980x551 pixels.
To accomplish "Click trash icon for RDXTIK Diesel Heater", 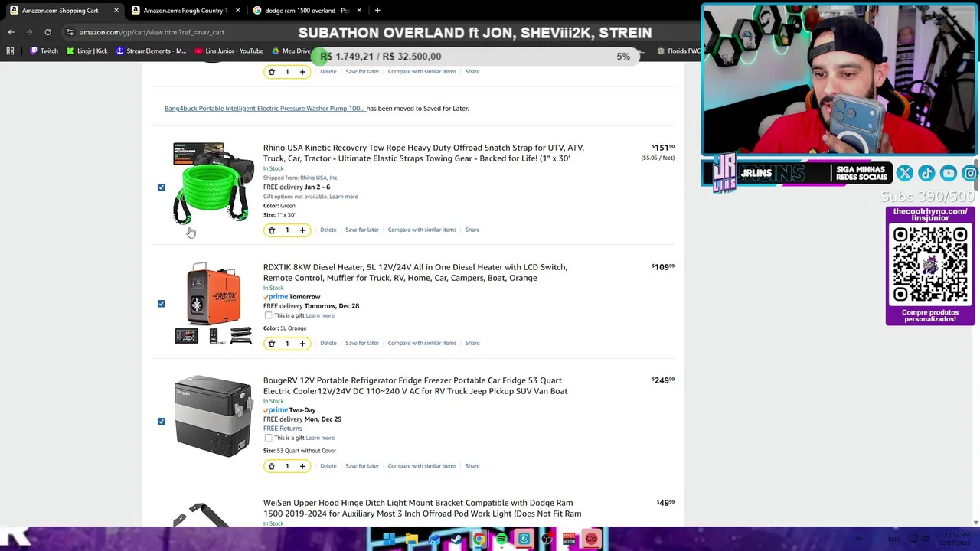I will coord(271,344).
